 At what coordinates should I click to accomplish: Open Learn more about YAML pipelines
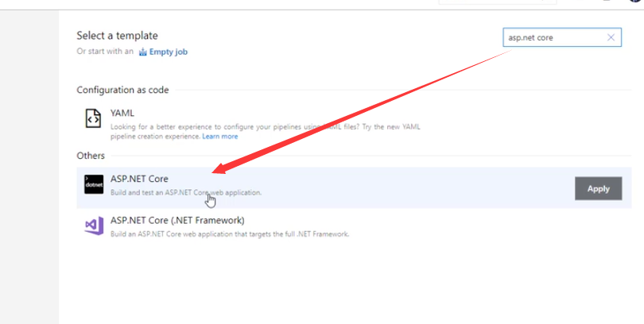tap(219, 137)
